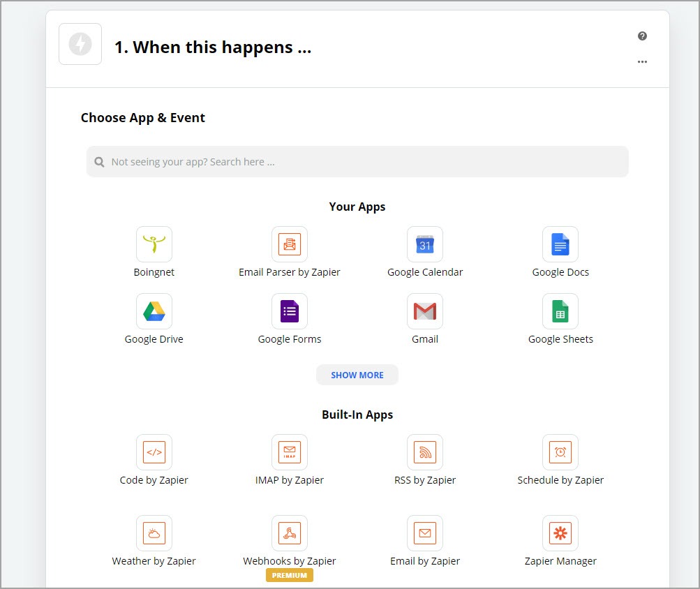This screenshot has width=700, height=589.
Task: Pick the Gmail app icon
Action: pos(425,311)
